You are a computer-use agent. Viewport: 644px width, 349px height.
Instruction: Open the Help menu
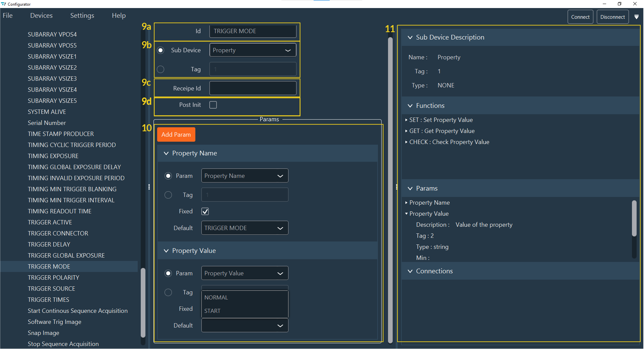pos(118,15)
